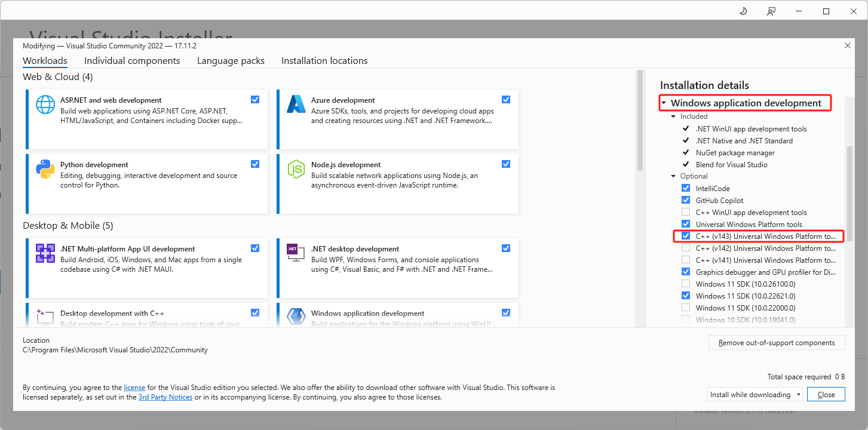This screenshot has height=430, width=868.
Task: Select the Blend for Visual Studio row
Action: (x=732, y=165)
